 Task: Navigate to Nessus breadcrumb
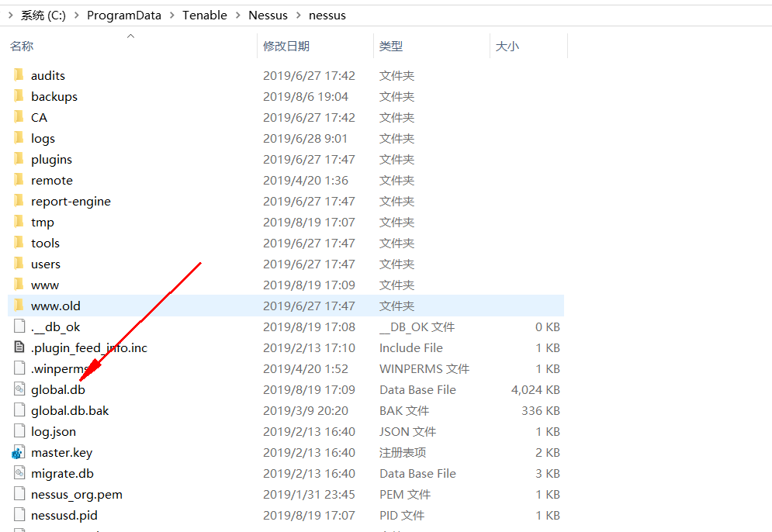pos(268,16)
